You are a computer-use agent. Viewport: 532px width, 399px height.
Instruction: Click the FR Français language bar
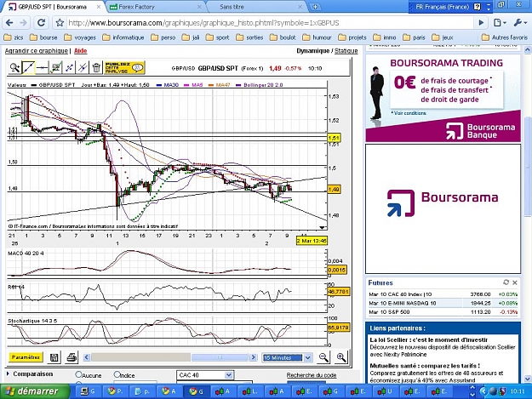pyautogui.click(x=443, y=7)
